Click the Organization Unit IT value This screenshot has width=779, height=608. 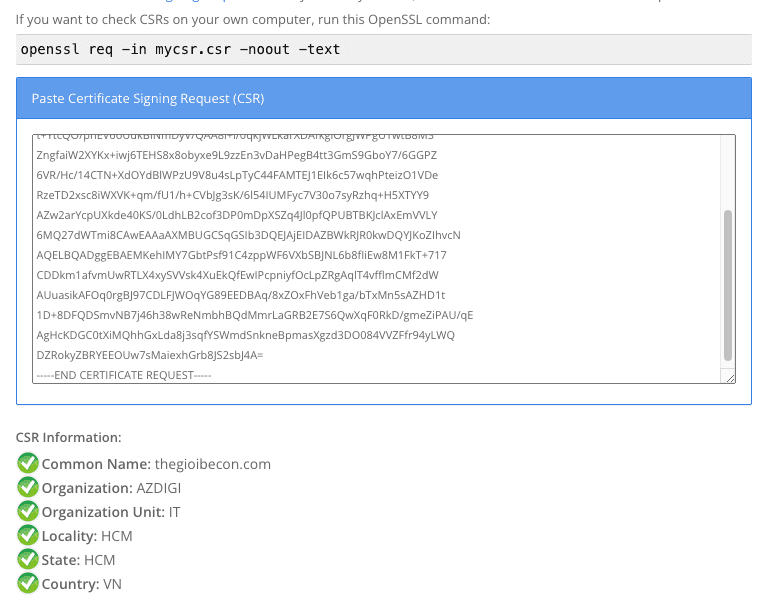click(174, 512)
